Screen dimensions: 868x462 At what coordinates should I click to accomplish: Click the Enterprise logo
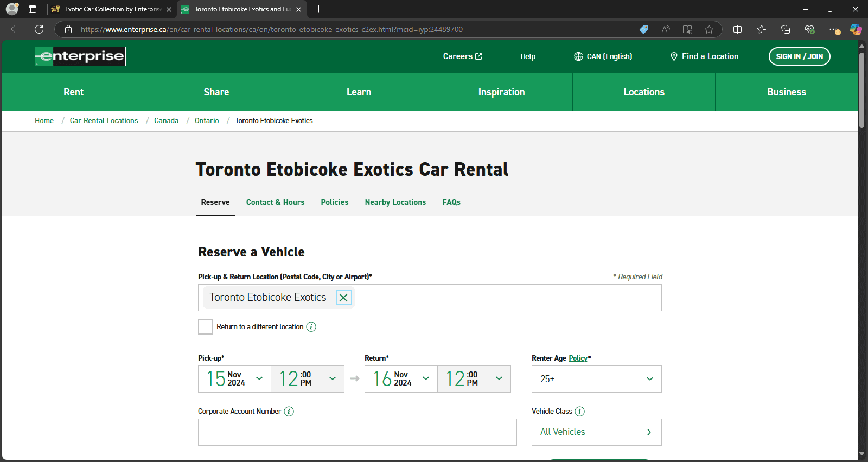80,56
